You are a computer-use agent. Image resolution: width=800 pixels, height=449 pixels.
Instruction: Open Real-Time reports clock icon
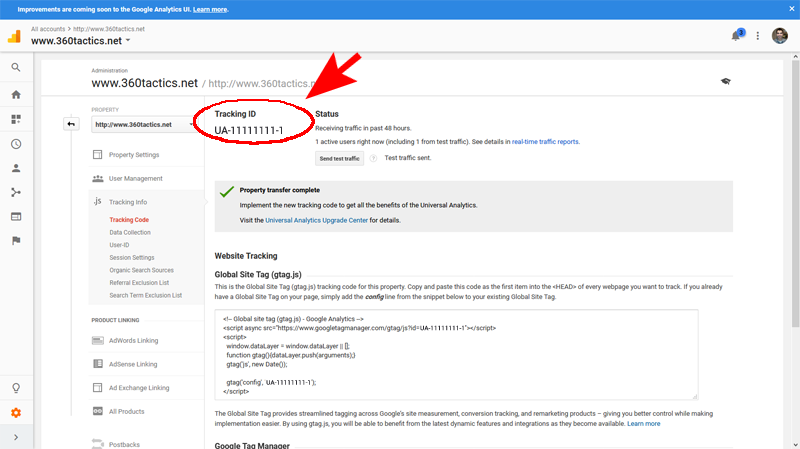click(x=16, y=144)
